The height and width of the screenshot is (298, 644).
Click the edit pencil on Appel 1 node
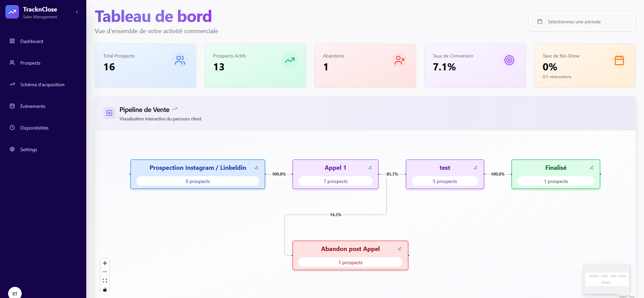[x=370, y=168]
